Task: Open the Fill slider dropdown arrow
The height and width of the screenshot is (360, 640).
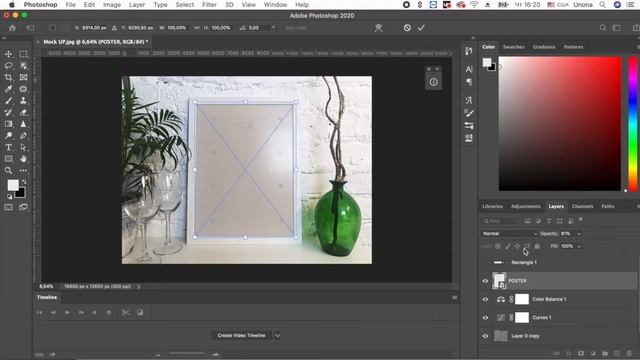Action: pyautogui.click(x=579, y=246)
